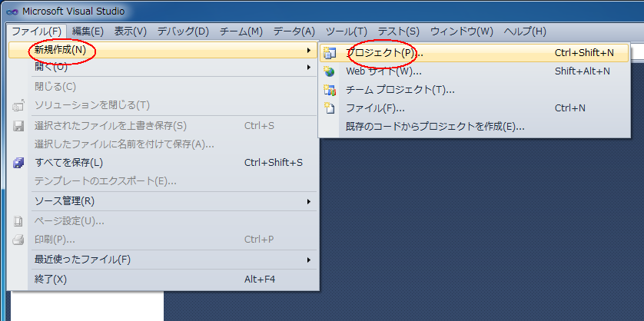Open the ウィンドウ(W) menu
The height and width of the screenshot is (321, 644).
462,31
